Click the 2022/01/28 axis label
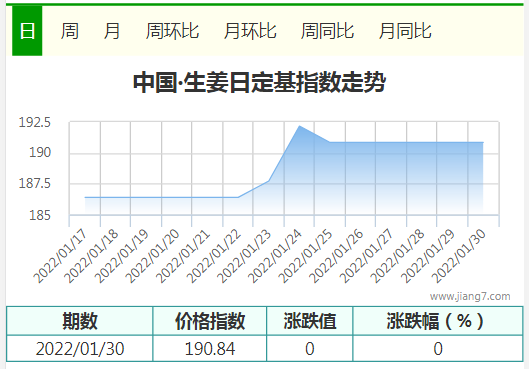The height and width of the screenshot is (369, 529). (397, 256)
